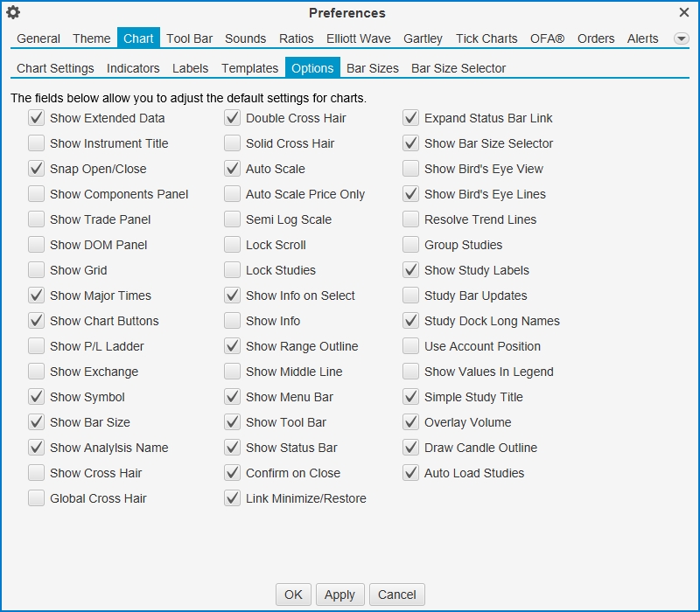Open the Alerts tab

[x=642, y=38]
